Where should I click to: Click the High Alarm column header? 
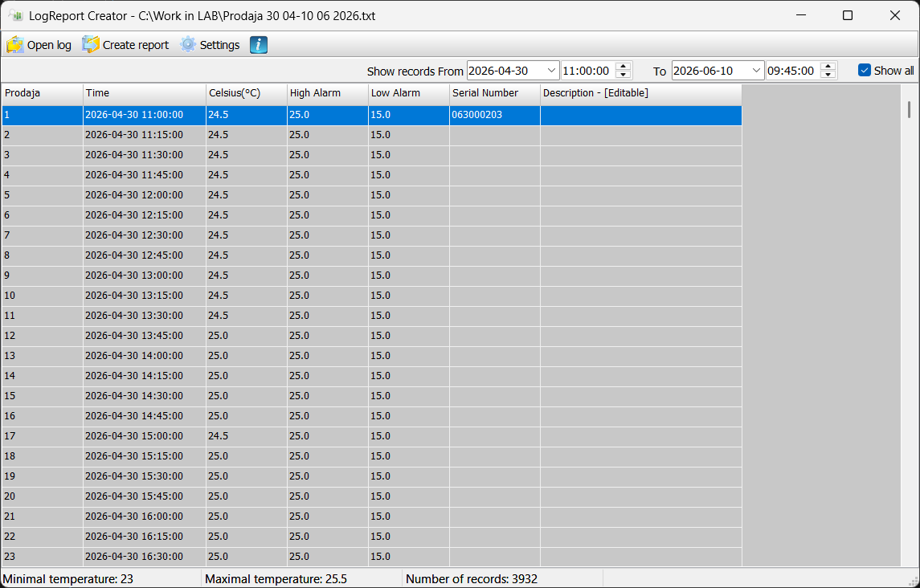point(327,93)
